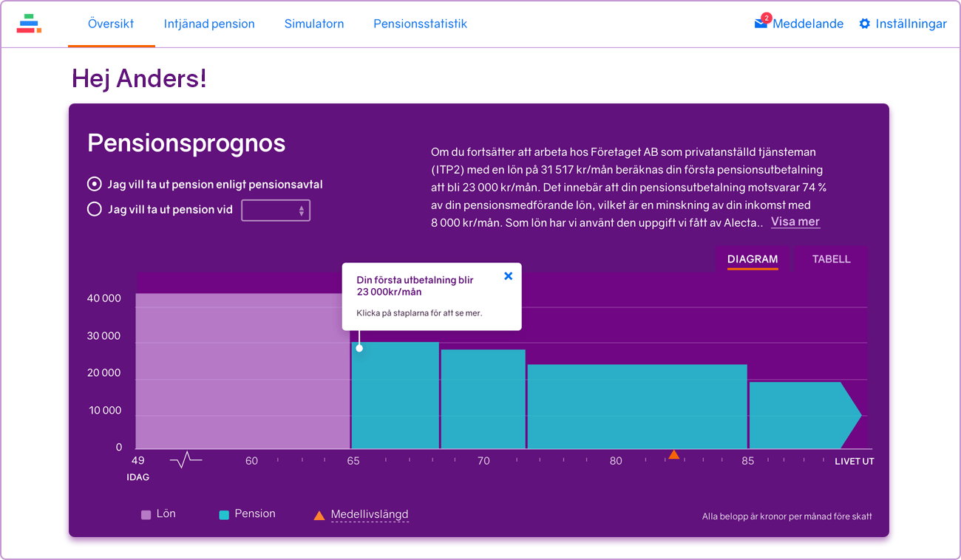
Task: Select the 'Jag vill ta ut pension vid' radio
Action: (95, 209)
